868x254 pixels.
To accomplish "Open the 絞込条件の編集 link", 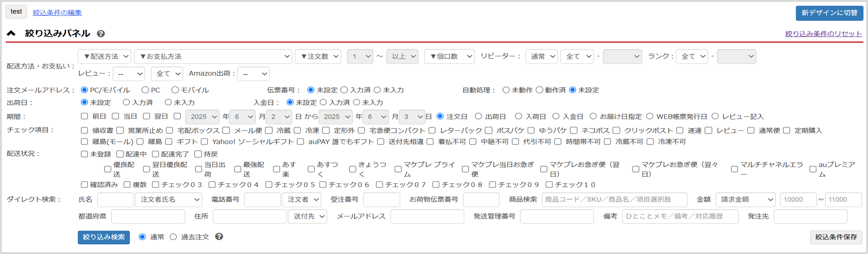I will 57,12.
